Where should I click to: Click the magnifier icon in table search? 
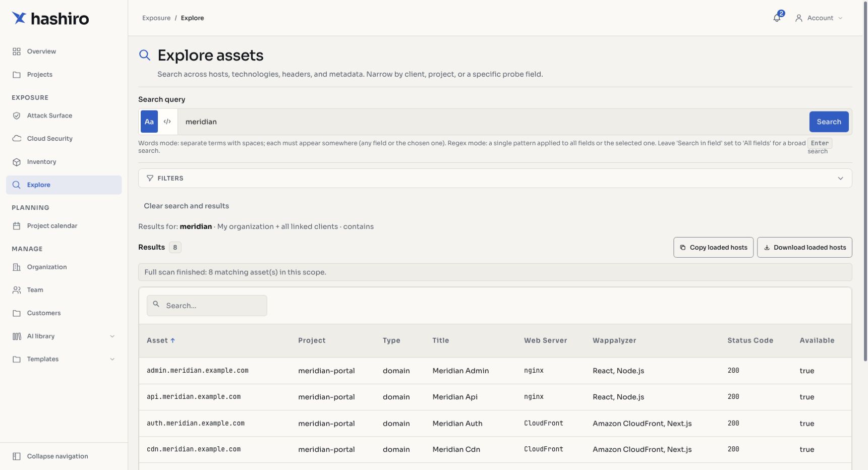pos(156,304)
